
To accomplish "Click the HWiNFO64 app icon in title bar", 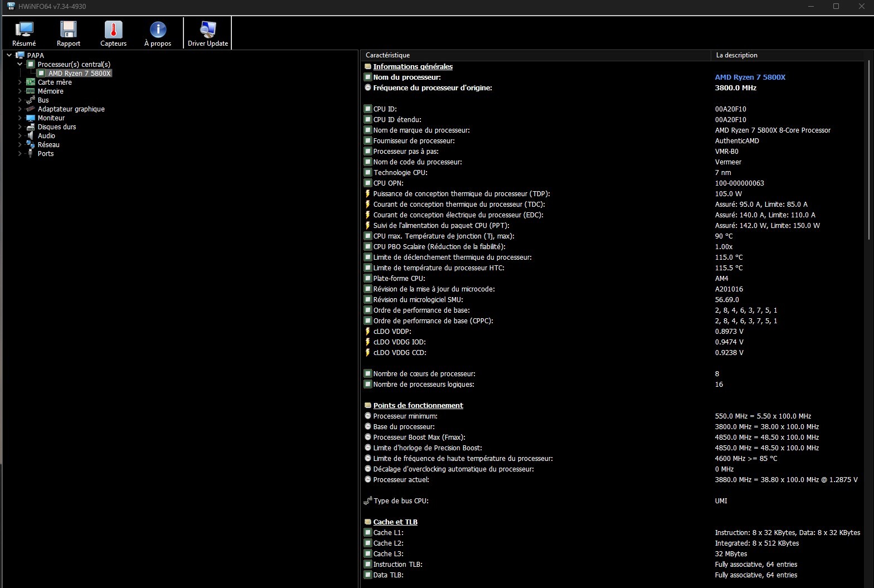I will 11,6.
